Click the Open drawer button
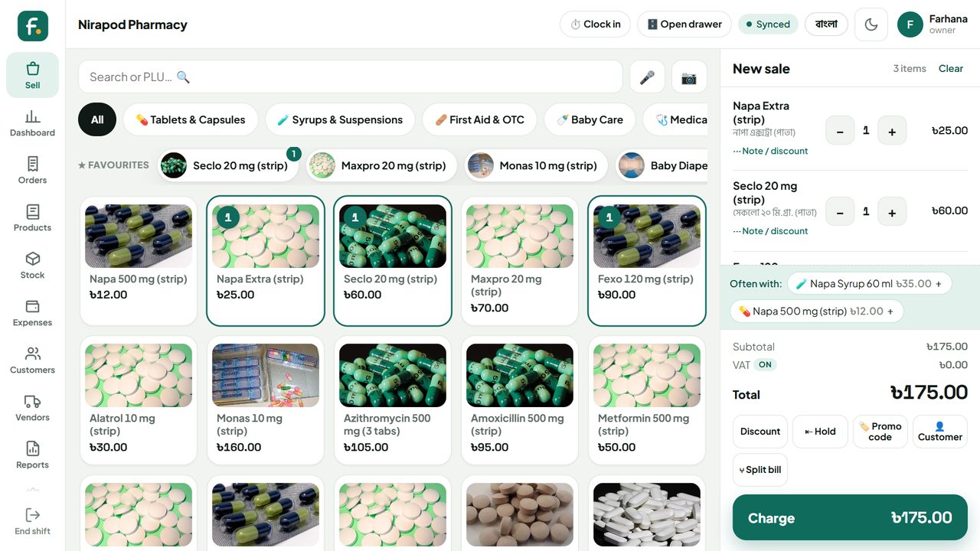 click(684, 24)
